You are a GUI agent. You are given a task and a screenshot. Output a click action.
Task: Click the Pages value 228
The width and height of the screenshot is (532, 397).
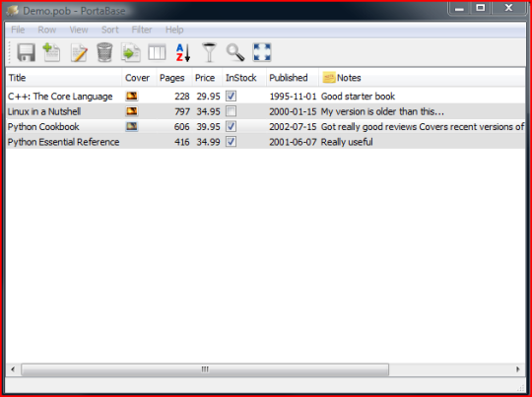[182, 97]
